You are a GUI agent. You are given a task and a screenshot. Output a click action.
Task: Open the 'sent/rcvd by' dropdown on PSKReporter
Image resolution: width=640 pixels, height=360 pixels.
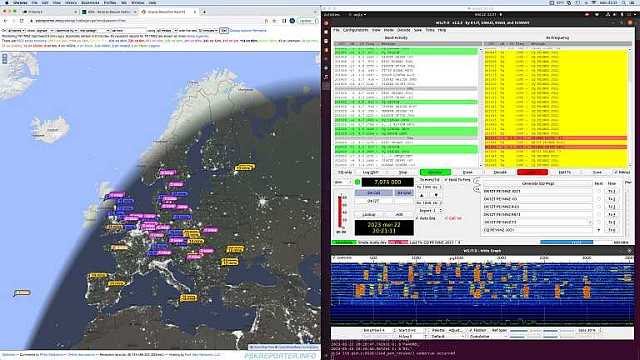coord(66,31)
